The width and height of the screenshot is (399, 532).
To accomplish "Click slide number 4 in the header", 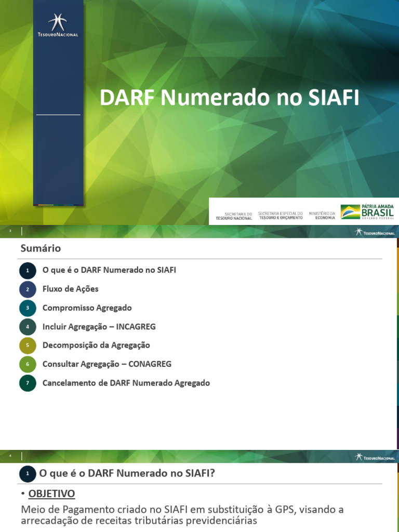I will (10, 456).
